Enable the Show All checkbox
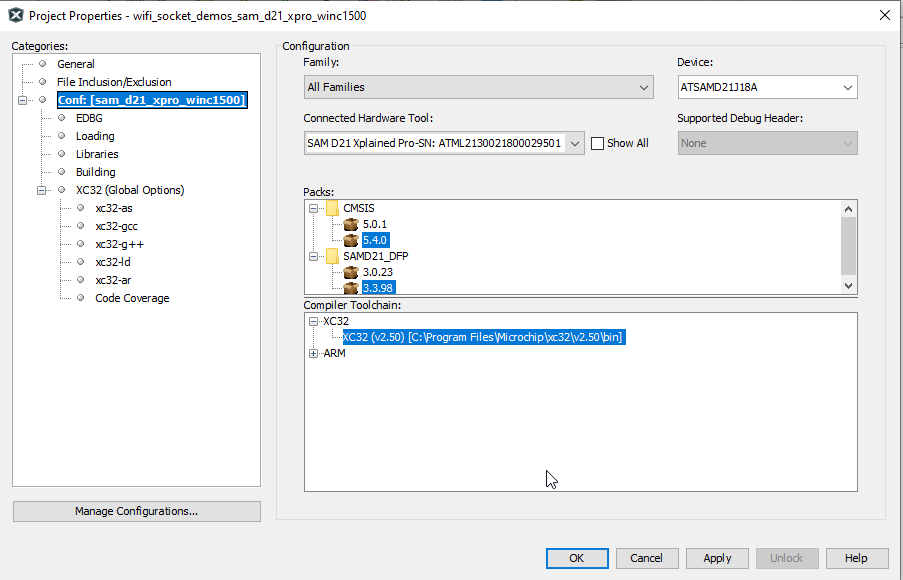The width and height of the screenshot is (903, 580). [597, 143]
